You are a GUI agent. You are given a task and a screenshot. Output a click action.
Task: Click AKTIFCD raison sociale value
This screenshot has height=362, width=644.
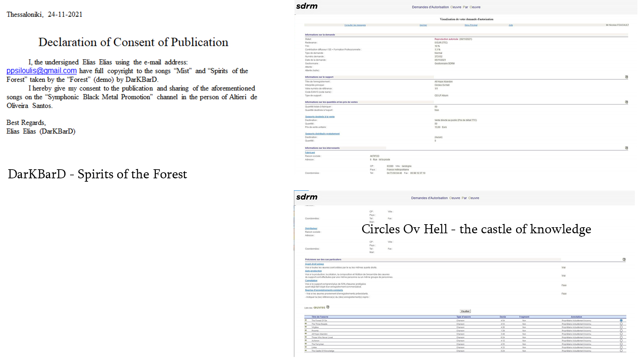[x=374, y=156]
